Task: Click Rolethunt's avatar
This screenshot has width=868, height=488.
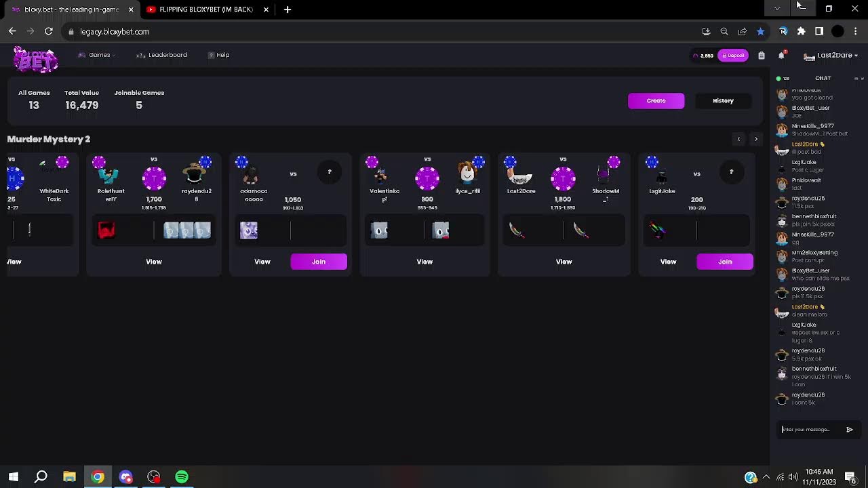Action: 110,175
